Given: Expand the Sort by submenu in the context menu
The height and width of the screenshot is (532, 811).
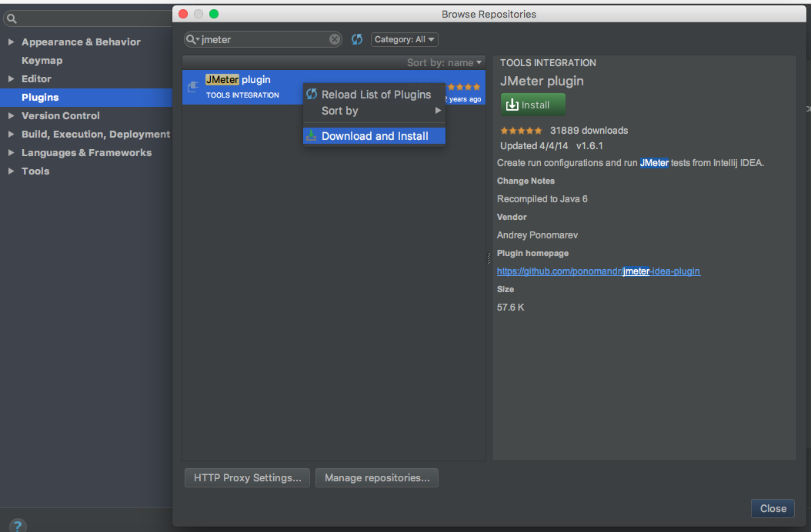Looking at the screenshot, I should pos(436,111).
